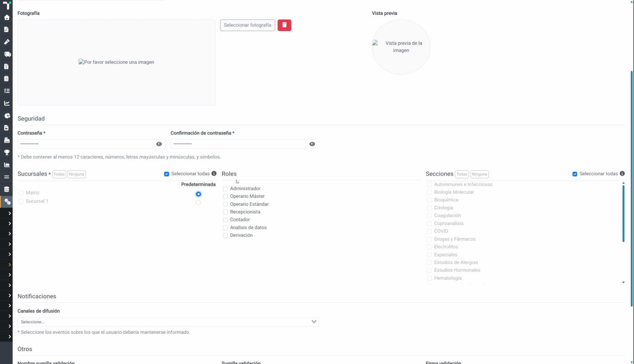Show password in Contraseña field

[159, 144]
